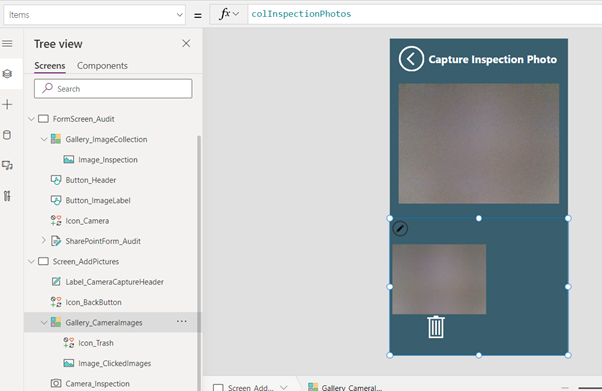Close the Tree view panel
Screen dimensions: 602x391
(186, 43)
